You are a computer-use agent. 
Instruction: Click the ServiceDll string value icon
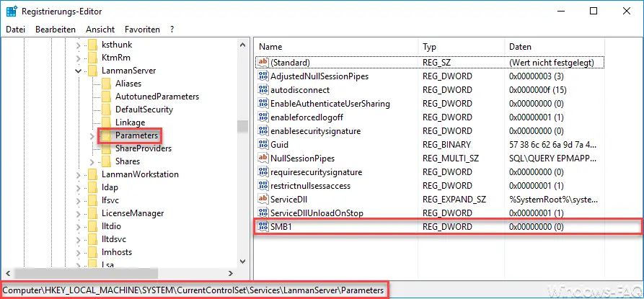click(263, 200)
